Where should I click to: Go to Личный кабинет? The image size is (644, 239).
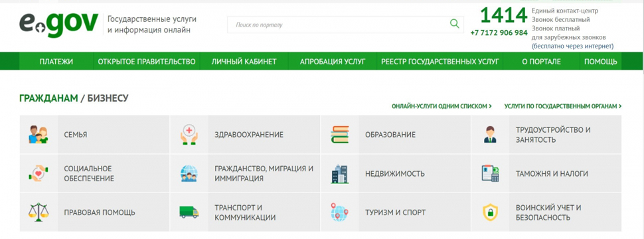(x=244, y=62)
